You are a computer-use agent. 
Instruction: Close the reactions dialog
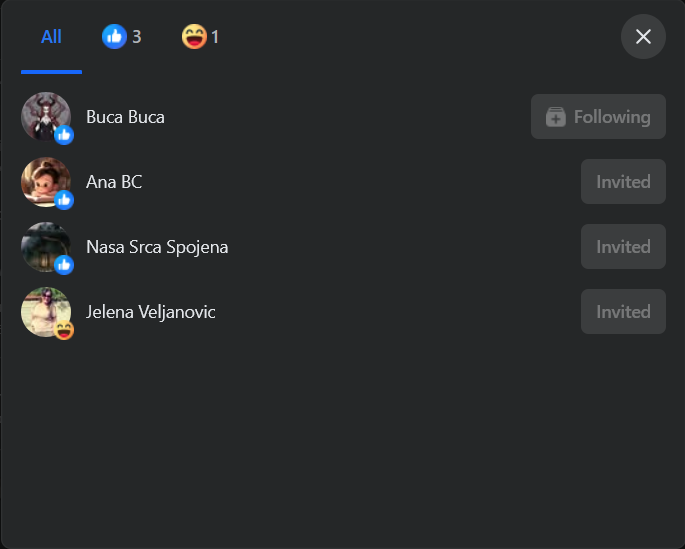point(643,37)
